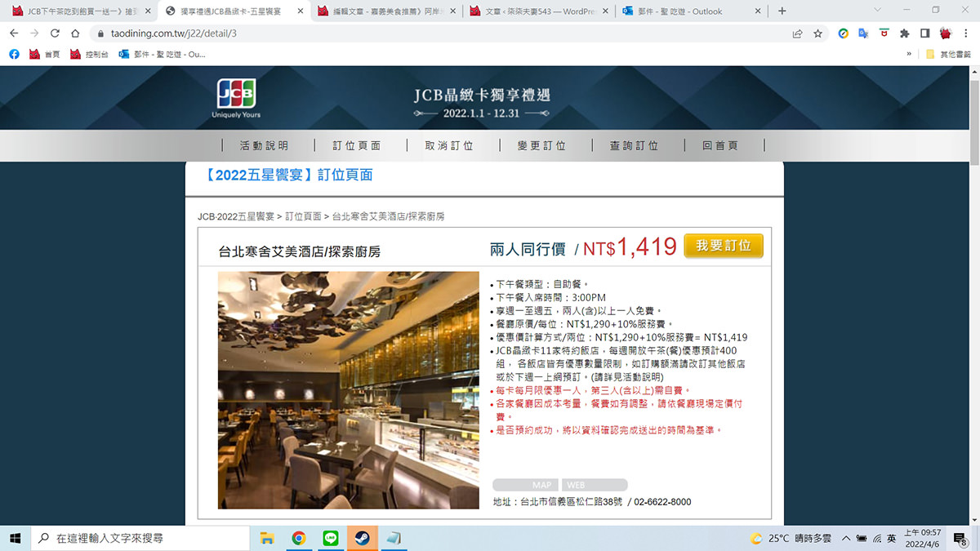Screen dimensions: 980x551
Task: Open the Facebook bookmark icon
Action: [x=13, y=54]
